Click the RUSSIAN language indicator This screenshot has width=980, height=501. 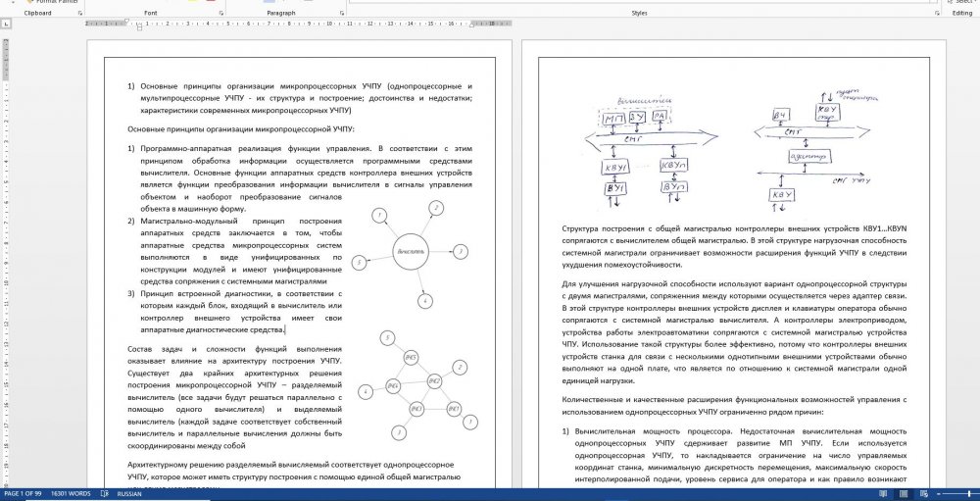[x=130, y=494]
